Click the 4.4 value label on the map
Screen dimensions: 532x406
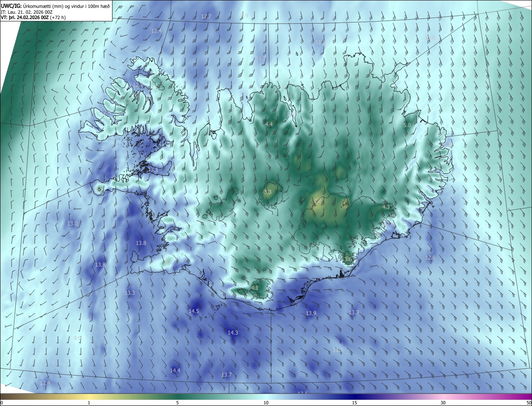[x=268, y=124]
